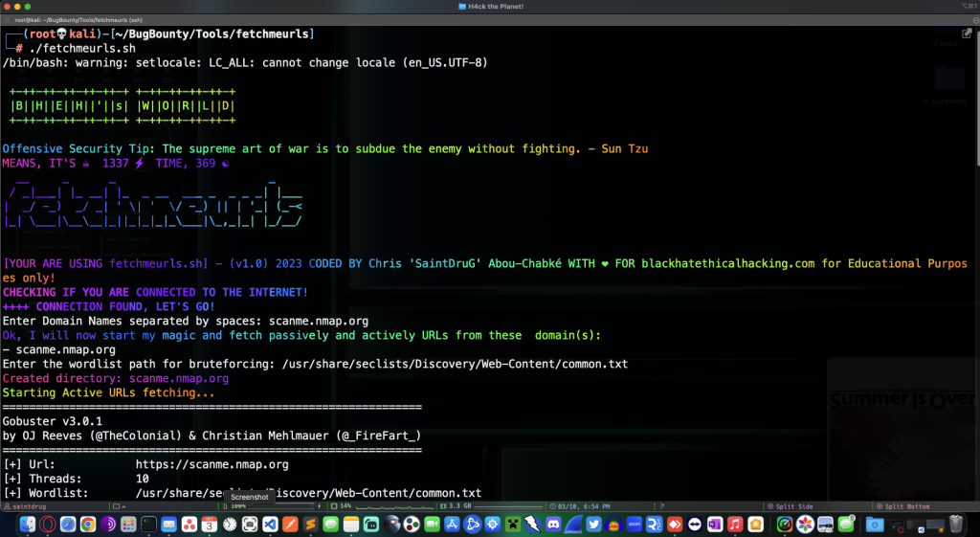Click Split Bottom in status bar
980x537 pixels.
click(x=902, y=506)
